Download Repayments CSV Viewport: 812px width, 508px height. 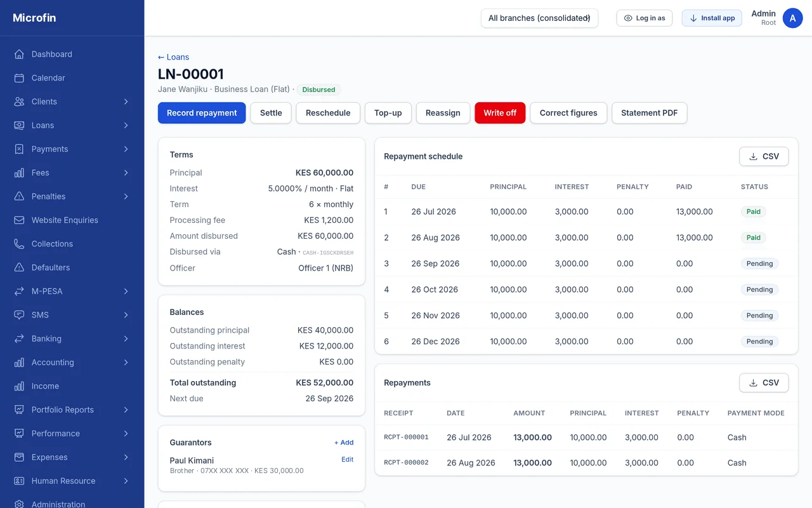click(x=764, y=383)
